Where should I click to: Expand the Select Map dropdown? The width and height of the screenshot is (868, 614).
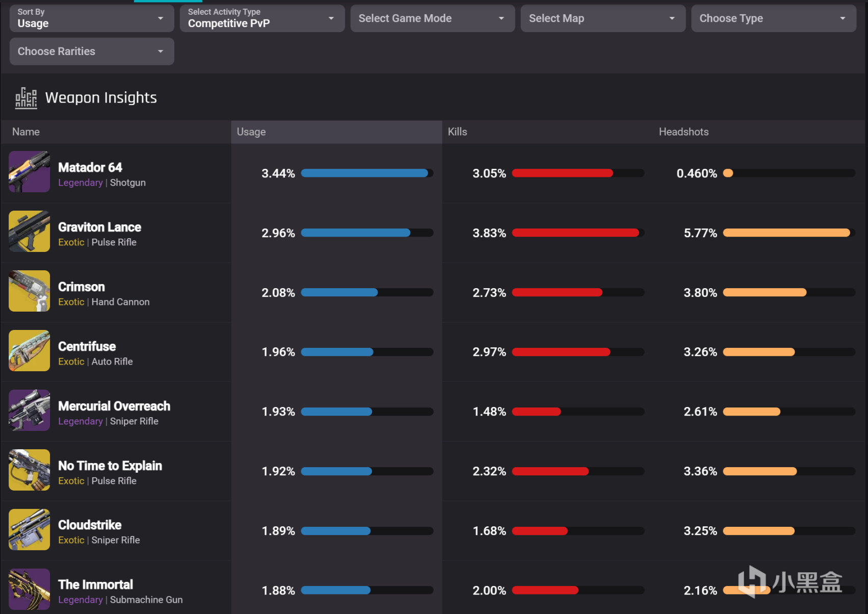tap(603, 18)
